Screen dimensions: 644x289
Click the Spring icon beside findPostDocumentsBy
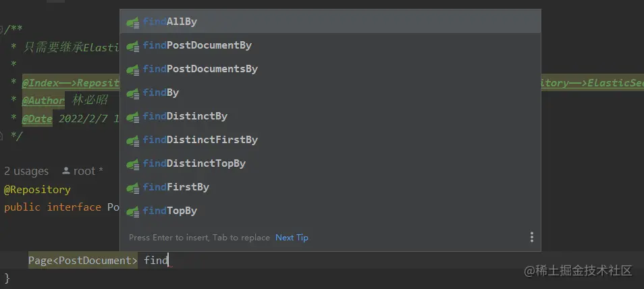tap(133, 70)
